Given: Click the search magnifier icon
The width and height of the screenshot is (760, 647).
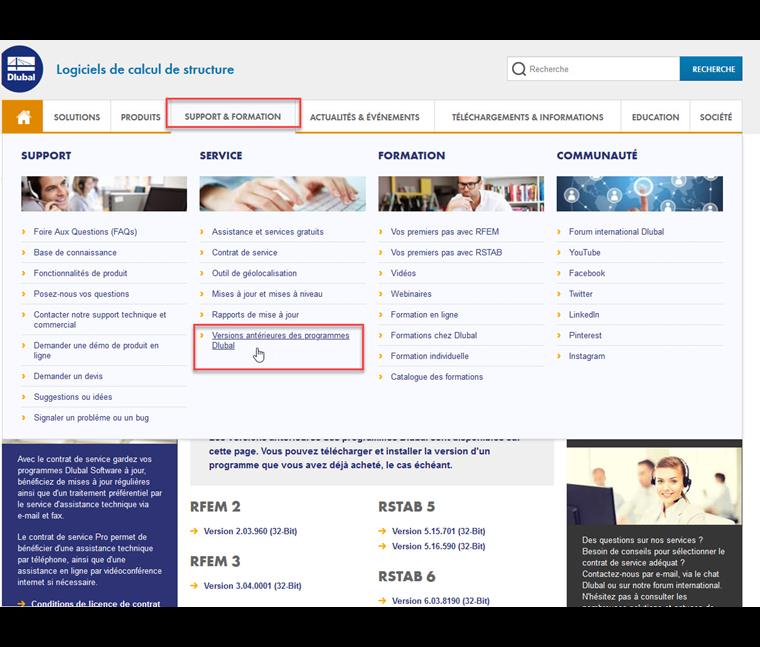Looking at the screenshot, I should click(519, 69).
